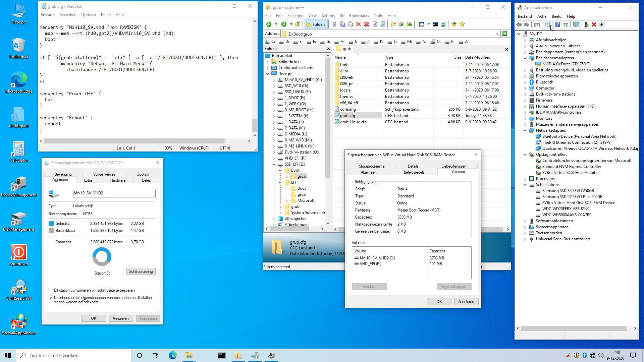Screen dimensions: 644x362
Task: Scan for hardware changes via the monitor icon
Action: (x=576, y=24)
